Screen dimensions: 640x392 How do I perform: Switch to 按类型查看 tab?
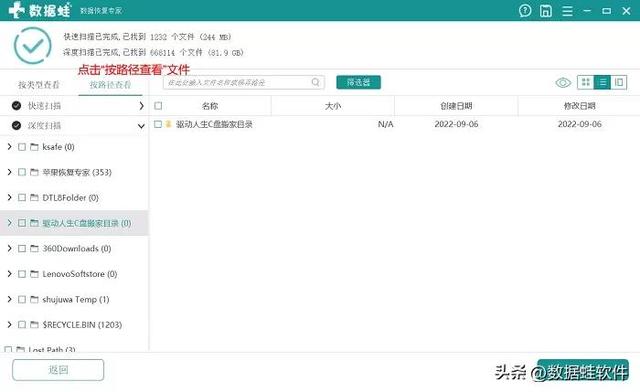coord(39,85)
